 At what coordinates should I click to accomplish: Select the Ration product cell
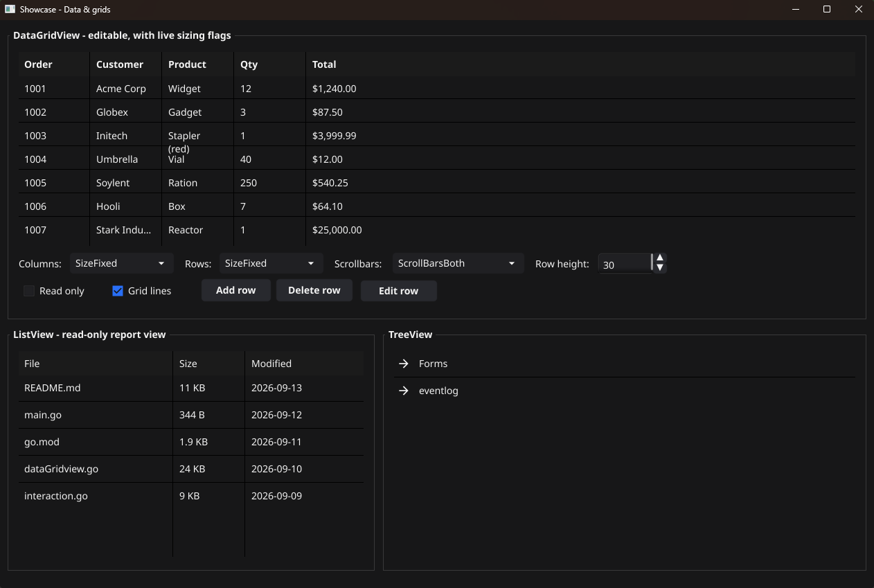tap(198, 183)
